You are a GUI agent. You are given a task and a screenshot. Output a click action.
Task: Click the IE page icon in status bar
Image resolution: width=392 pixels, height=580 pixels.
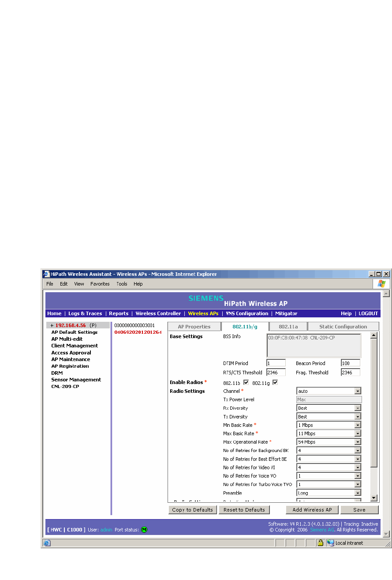[47, 543]
